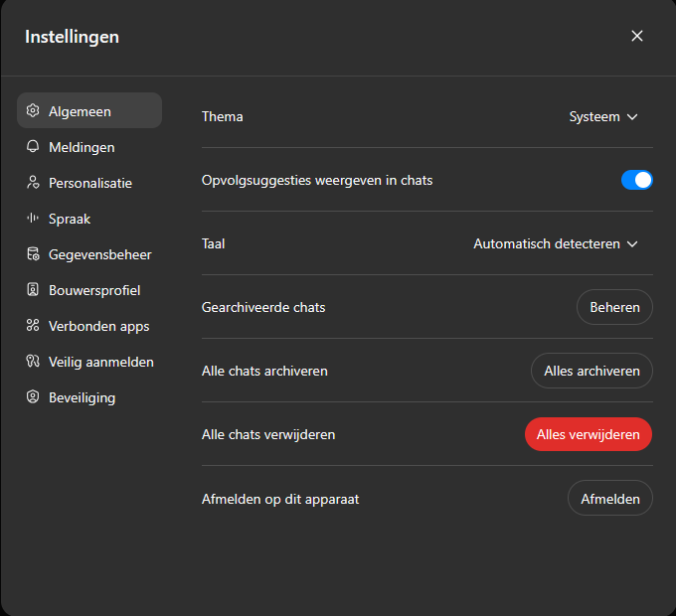The width and height of the screenshot is (676, 616).
Task: Click the Alle chats archiveren label
Action: coord(264,371)
